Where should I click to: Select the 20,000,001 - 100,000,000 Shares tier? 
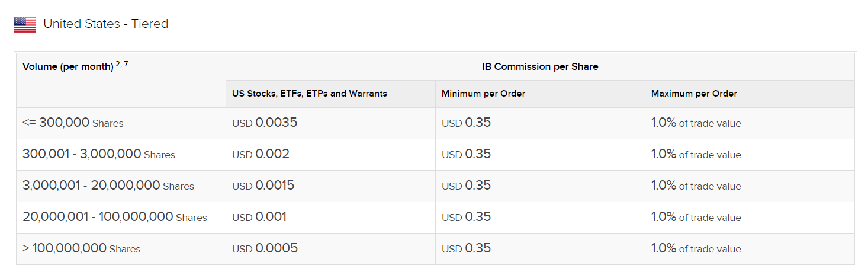click(x=115, y=217)
